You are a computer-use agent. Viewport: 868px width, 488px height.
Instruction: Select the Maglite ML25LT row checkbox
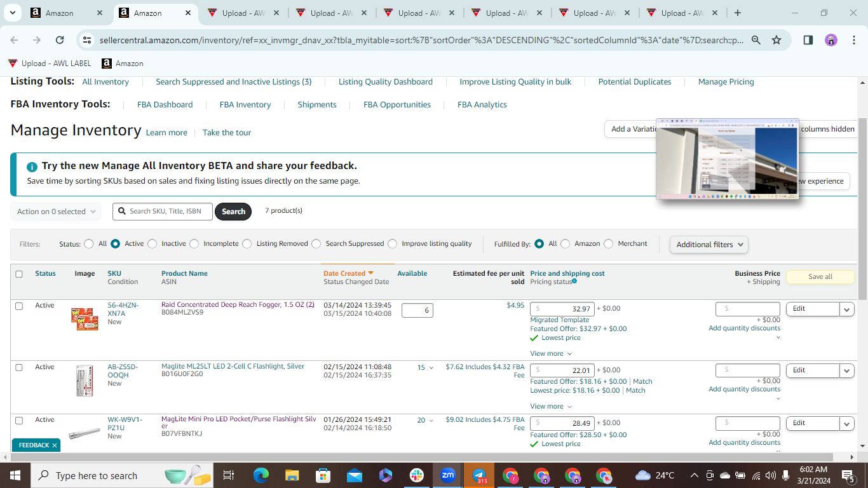pos(19,367)
